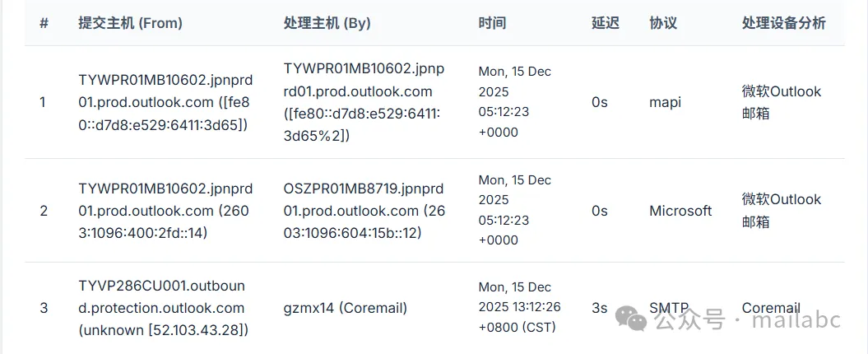Click the 协议 column header
The image size is (868, 354).
click(x=662, y=23)
